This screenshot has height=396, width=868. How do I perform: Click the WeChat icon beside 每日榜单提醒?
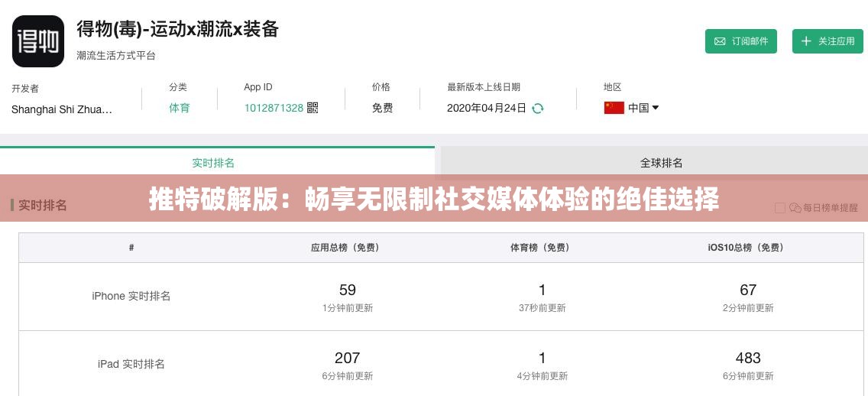[795, 208]
